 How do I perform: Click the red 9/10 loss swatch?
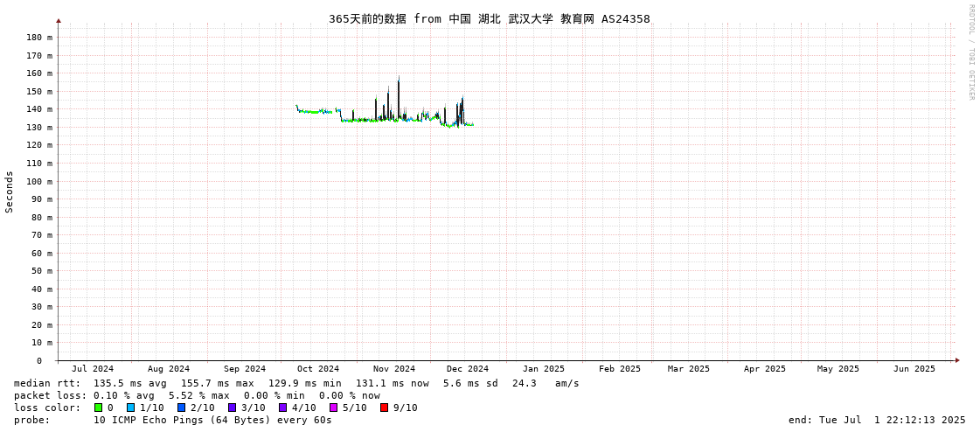pyautogui.click(x=385, y=408)
